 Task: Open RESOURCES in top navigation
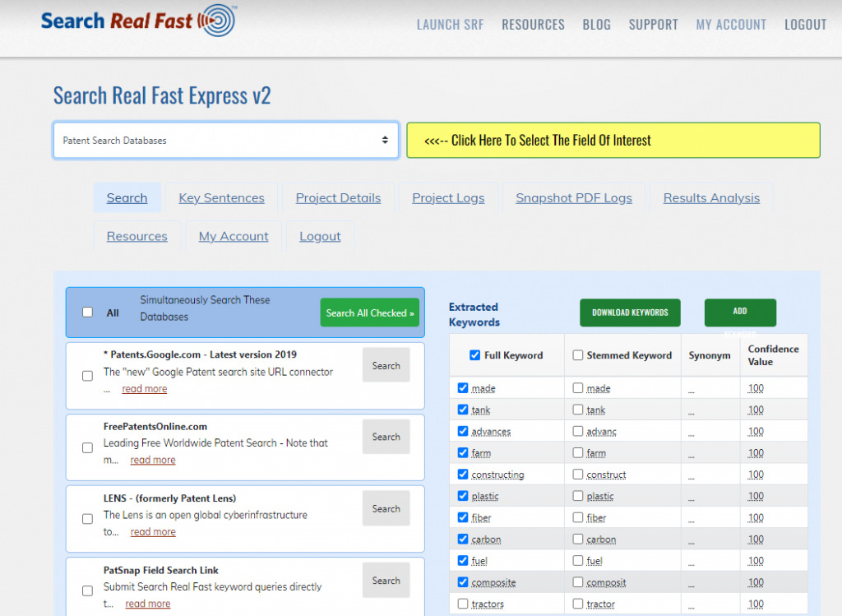point(533,25)
